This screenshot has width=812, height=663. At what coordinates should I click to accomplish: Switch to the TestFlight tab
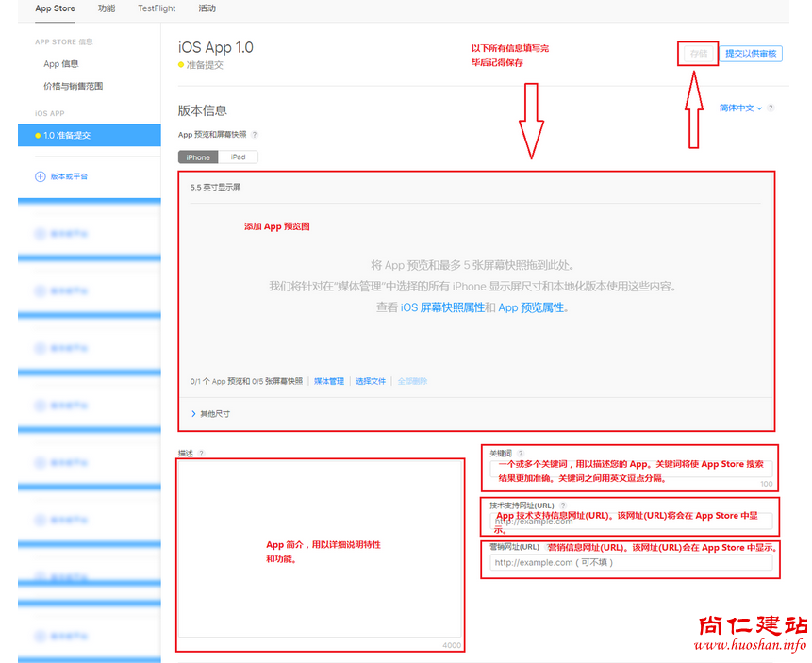pyautogui.click(x=157, y=8)
